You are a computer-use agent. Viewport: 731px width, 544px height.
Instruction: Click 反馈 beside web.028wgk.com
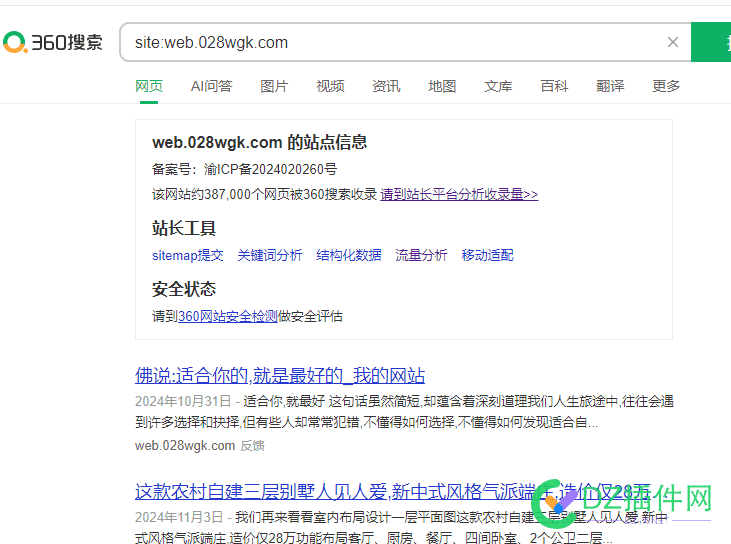(253, 446)
